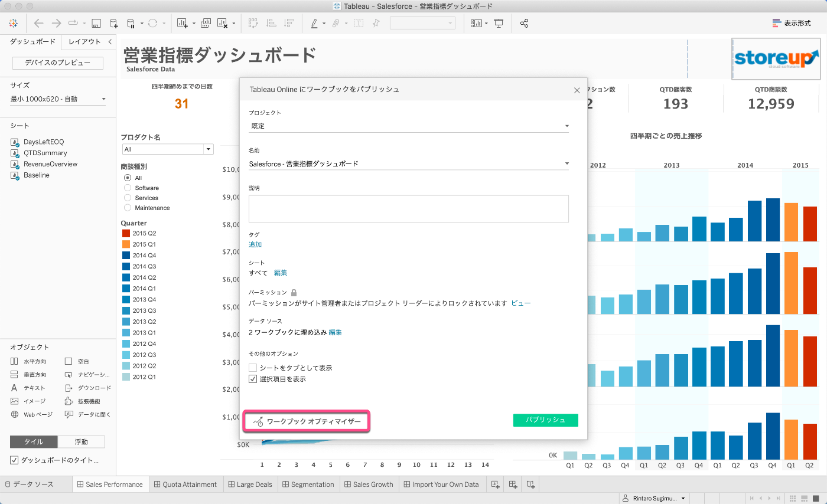Click the refresh data source icon
Screen dimensions: 827x504
[152, 24]
